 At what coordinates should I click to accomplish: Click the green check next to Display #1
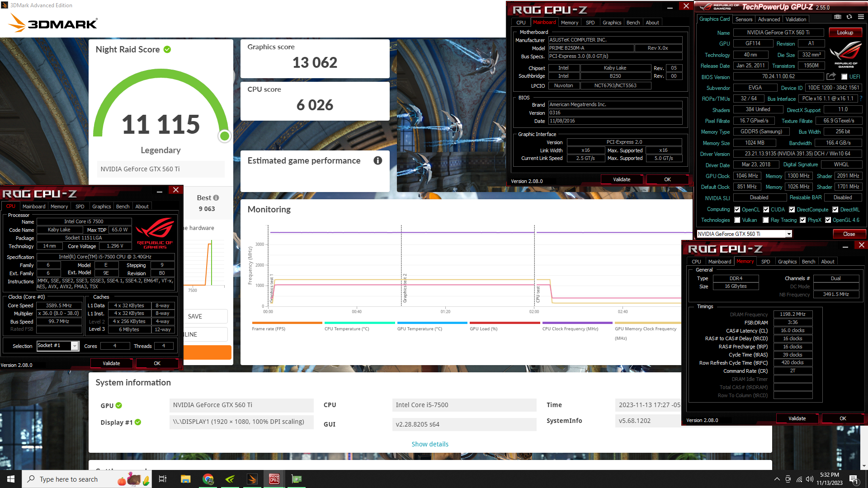pos(138,422)
